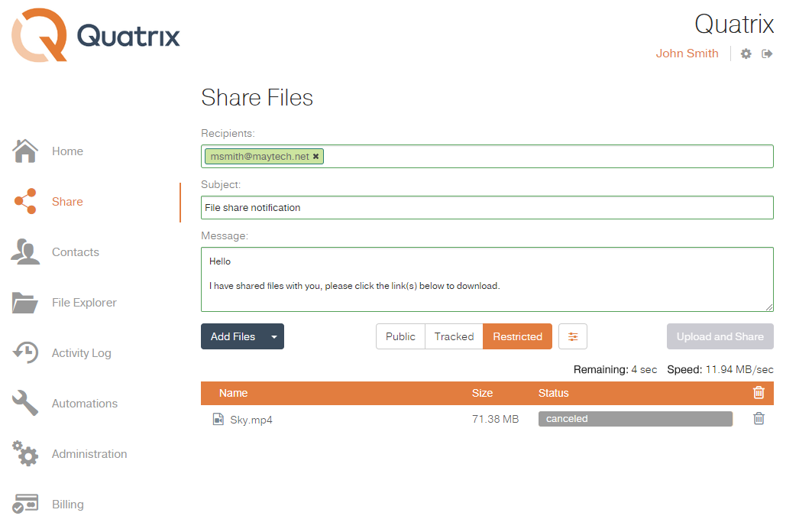Focus the Recipients input field
Image resolution: width=812 pixels, height=529 pixels.
tap(487, 157)
